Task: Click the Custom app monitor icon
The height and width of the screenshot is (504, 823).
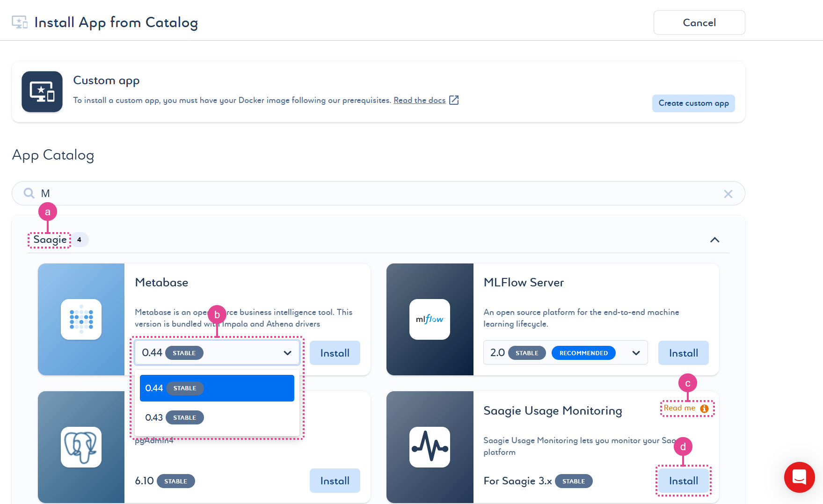Action: point(42,92)
